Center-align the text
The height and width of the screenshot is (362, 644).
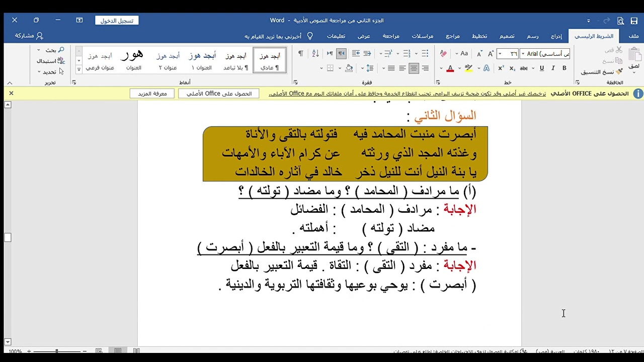pyautogui.click(x=414, y=68)
